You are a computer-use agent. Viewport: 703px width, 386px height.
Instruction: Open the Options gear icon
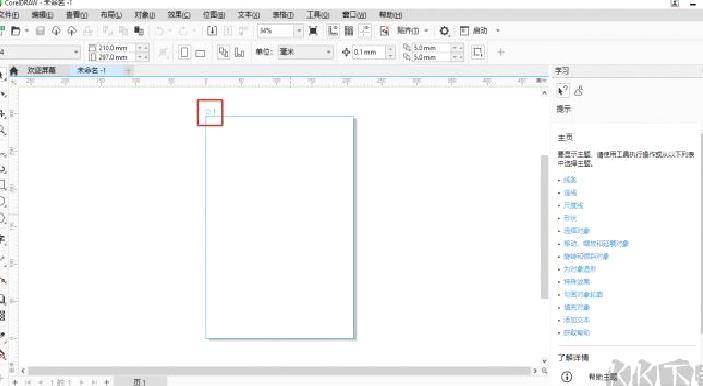(444, 30)
